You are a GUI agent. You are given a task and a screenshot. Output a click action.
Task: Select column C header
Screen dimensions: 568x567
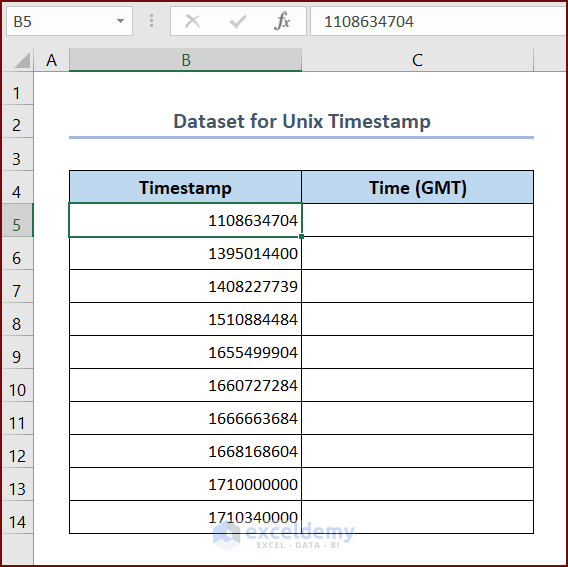(x=417, y=60)
